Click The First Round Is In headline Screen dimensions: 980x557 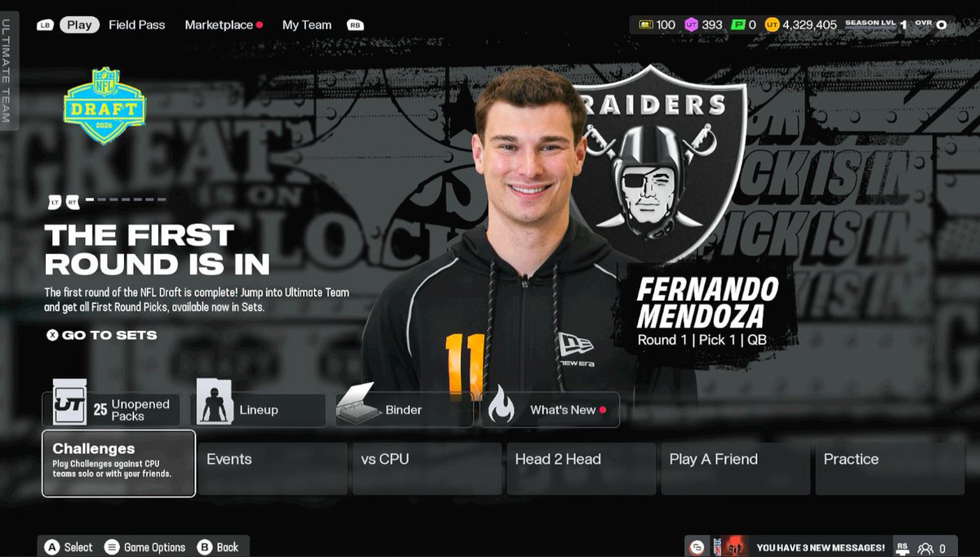(x=157, y=250)
